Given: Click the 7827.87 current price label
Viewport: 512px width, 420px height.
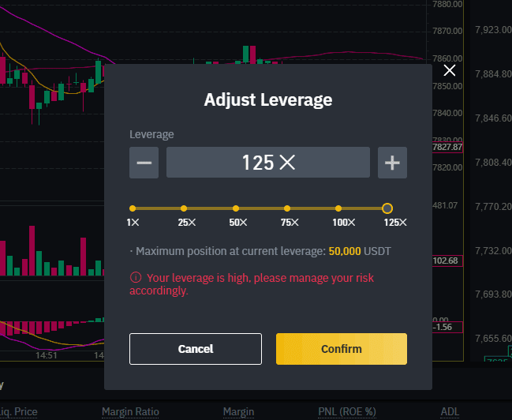Looking at the screenshot, I should 447,148.
